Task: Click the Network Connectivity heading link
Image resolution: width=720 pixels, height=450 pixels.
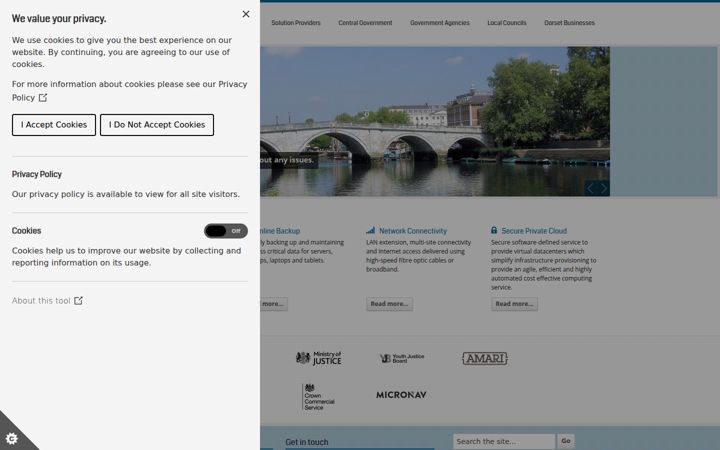Action: pos(413,231)
